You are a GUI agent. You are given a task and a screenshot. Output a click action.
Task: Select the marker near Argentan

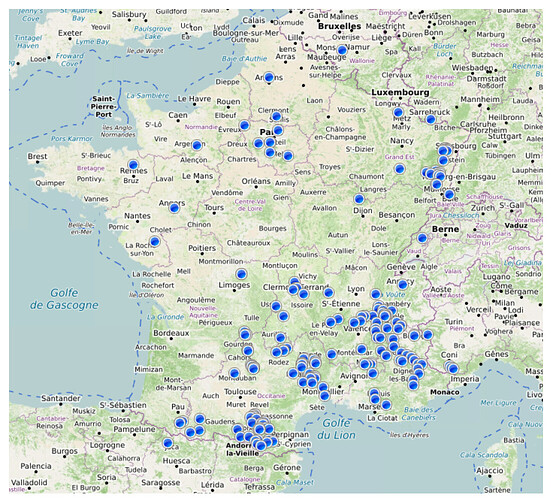197,144
